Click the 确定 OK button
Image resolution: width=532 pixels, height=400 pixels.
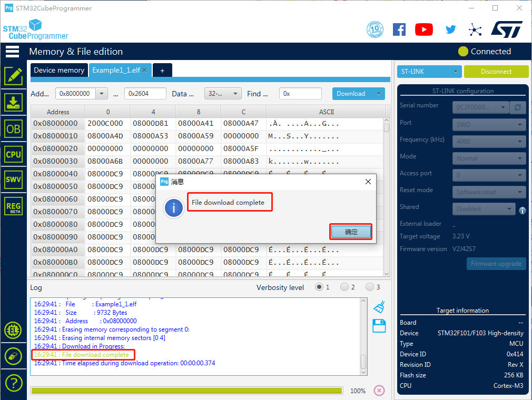point(351,232)
